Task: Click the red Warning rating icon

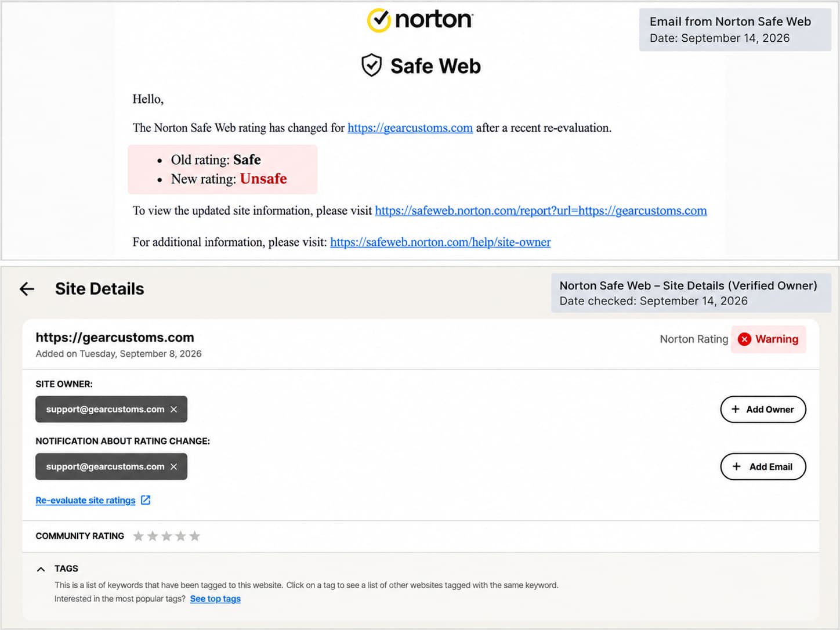Action: pos(745,339)
